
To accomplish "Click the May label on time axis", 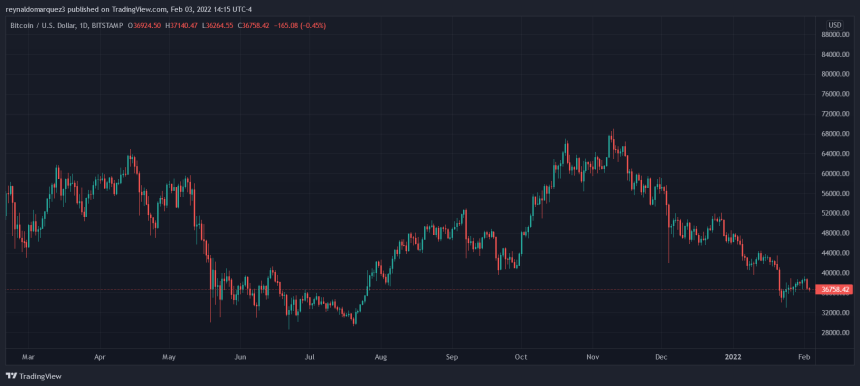I will 169,357.
